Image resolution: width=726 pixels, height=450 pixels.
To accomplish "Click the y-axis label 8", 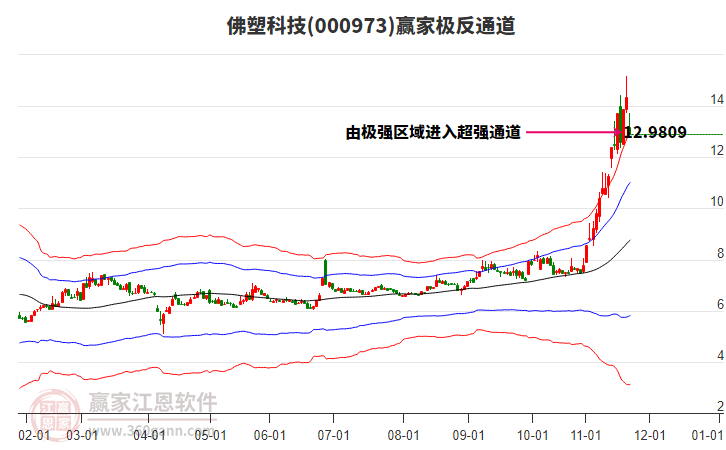I will tap(720, 253).
